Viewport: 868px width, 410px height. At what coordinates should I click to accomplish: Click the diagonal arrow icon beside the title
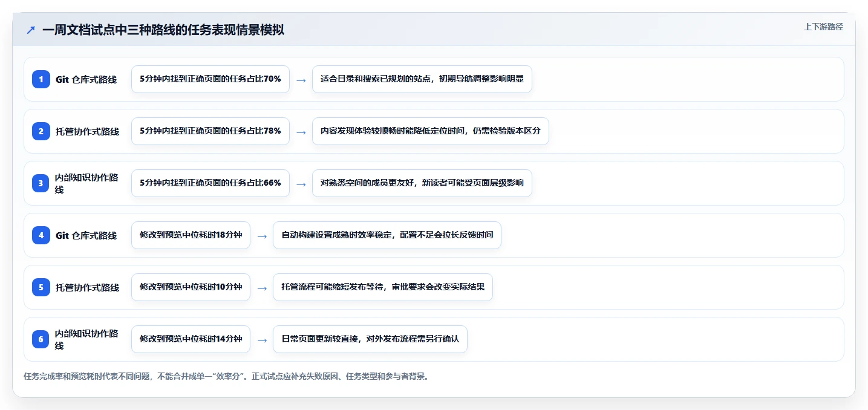click(x=31, y=30)
